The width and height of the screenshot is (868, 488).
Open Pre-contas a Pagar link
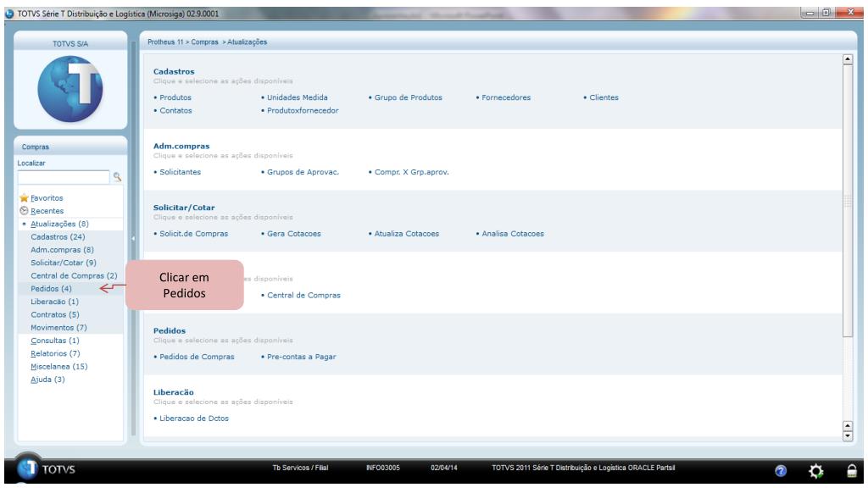pos(301,357)
